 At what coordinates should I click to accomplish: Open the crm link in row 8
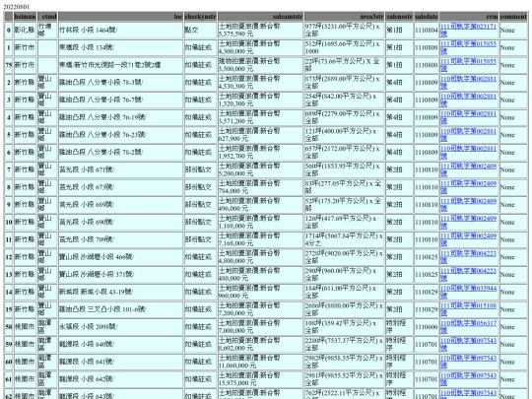pyautogui.click(x=468, y=187)
